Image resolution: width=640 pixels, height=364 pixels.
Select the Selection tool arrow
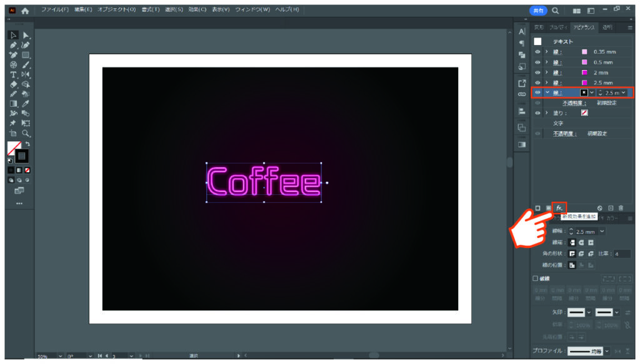click(x=13, y=36)
